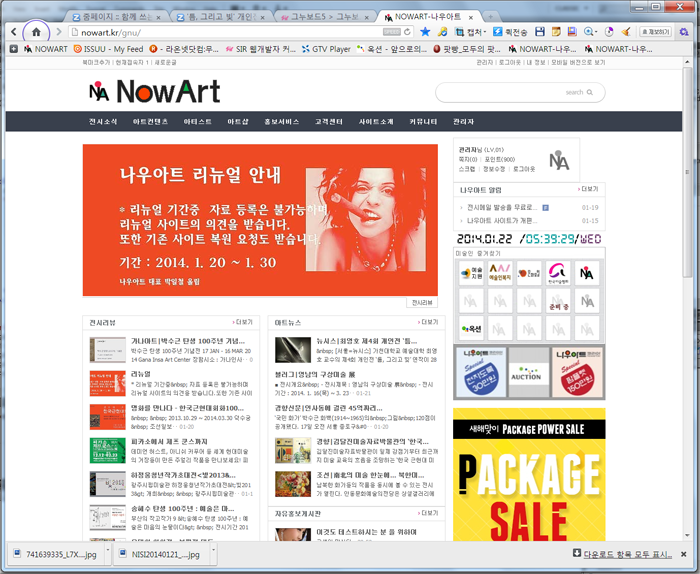Open the 홍보서비스 navigation menu
The width and height of the screenshot is (700, 574).
click(x=281, y=121)
